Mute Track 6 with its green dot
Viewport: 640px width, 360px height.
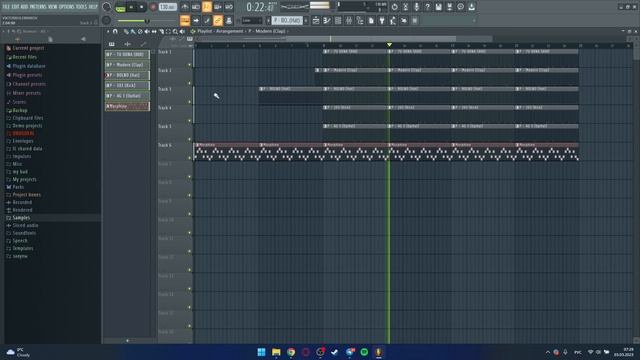189,158
